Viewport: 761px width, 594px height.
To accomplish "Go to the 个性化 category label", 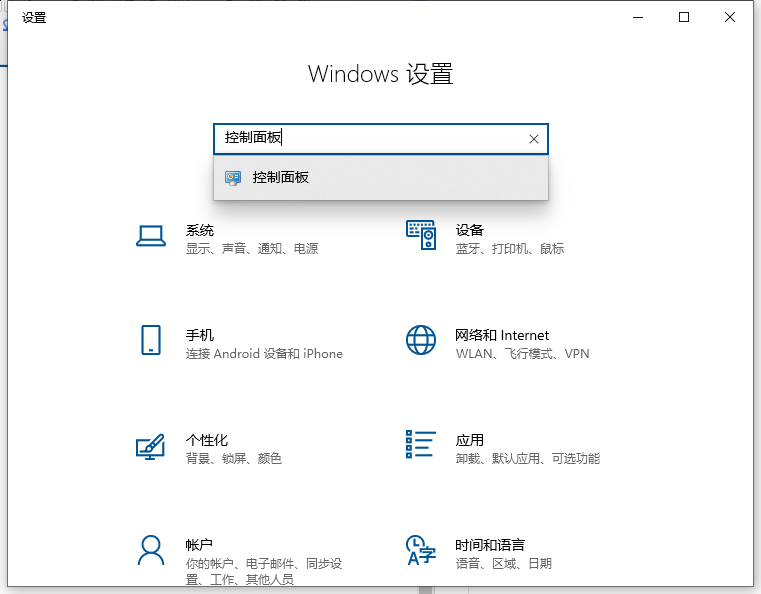I will (207, 440).
